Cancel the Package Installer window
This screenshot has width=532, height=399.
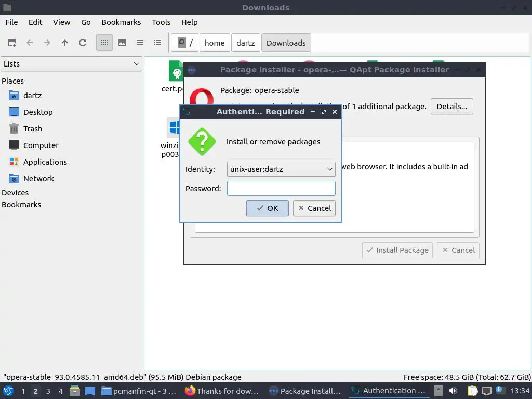pyautogui.click(x=458, y=250)
